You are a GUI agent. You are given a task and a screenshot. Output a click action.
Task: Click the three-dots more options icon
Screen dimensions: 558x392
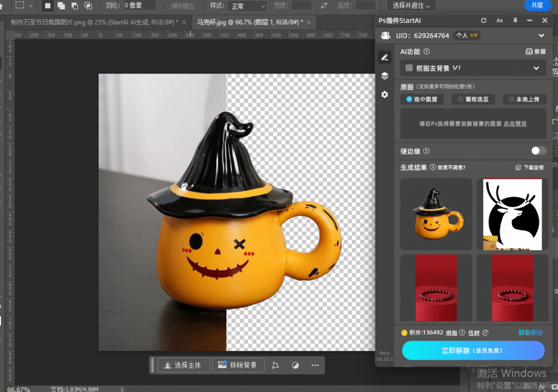point(315,365)
